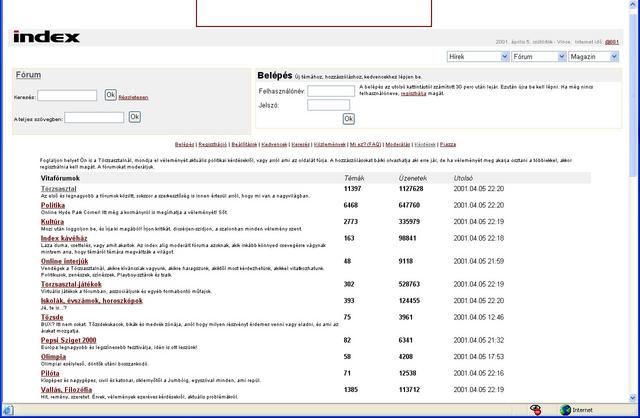The image size is (640, 418).
Task: Open the Törzsasztal forum
Action: click(x=58, y=189)
